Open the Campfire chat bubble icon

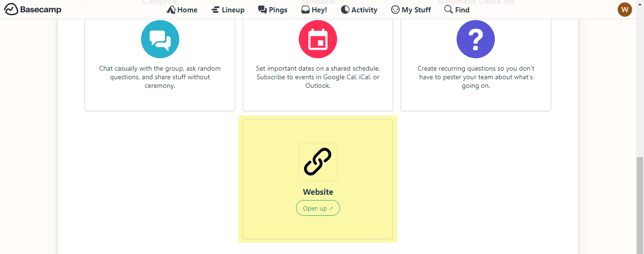(160, 39)
